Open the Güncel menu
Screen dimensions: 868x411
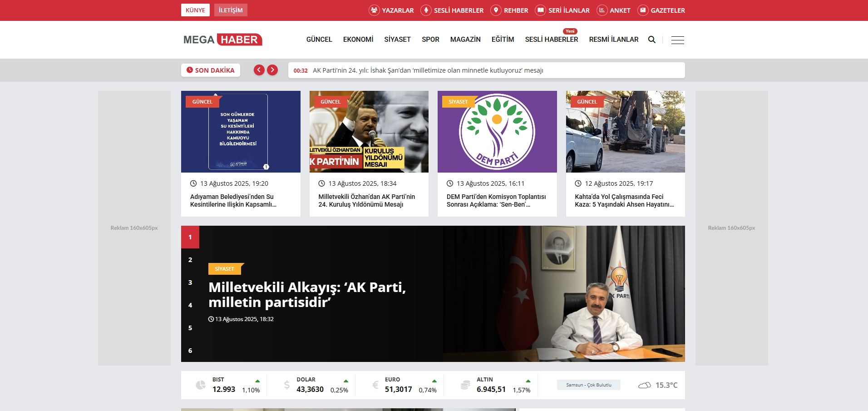click(319, 40)
